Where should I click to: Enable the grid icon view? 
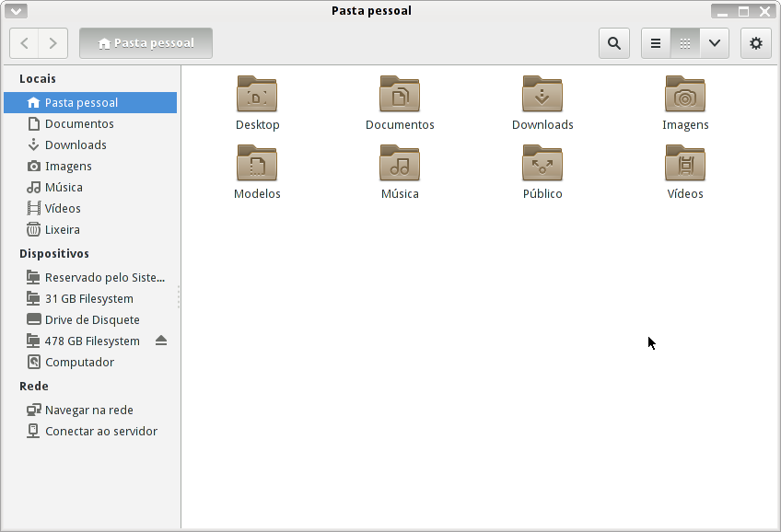click(683, 43)
